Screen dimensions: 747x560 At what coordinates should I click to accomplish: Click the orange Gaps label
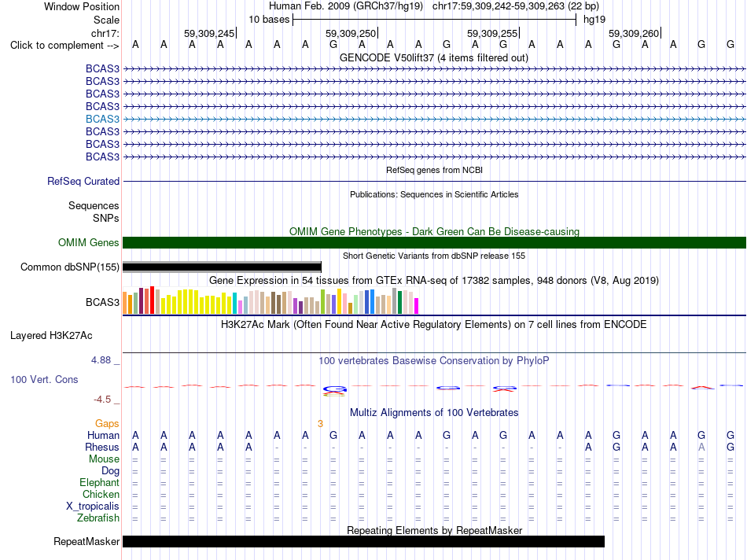coord(107,423)
